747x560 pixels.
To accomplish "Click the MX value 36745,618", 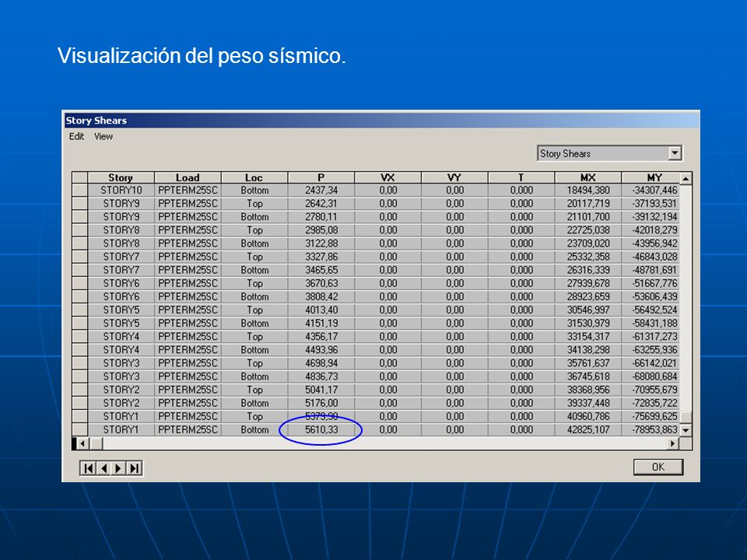I will pos(588,376).
